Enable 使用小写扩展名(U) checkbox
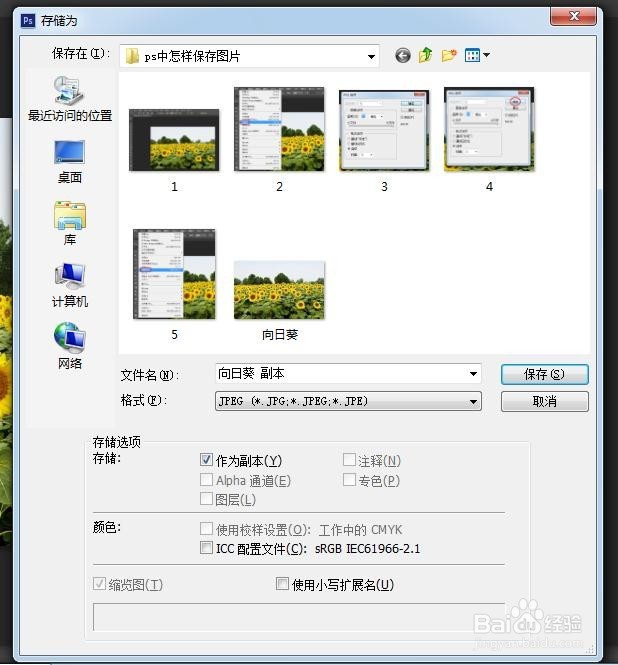Image resolution: width=618 pixels, height=665 pixels. point(282,584)
